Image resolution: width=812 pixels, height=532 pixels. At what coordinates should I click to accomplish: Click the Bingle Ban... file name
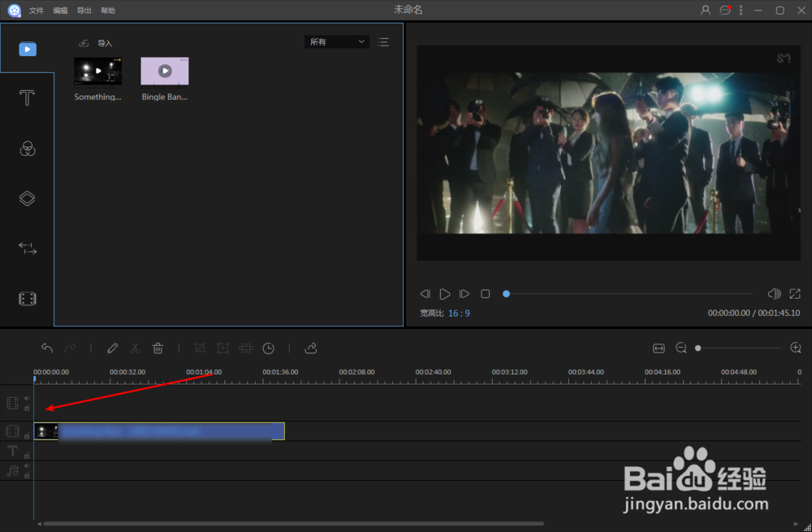[x=165, y=97]
